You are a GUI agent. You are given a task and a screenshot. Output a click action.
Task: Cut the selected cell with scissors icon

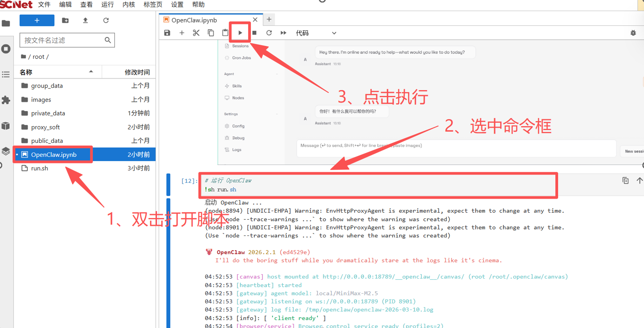196,33
